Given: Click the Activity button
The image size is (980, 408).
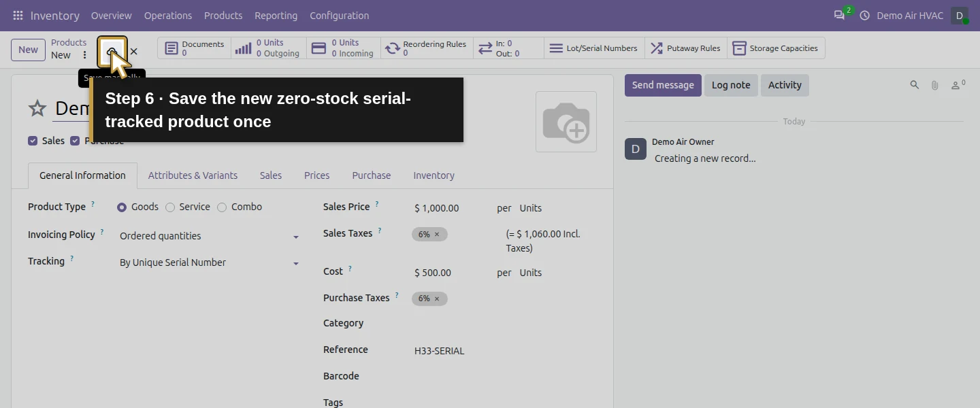Looking at the screenshot, I should click(785, 85).
